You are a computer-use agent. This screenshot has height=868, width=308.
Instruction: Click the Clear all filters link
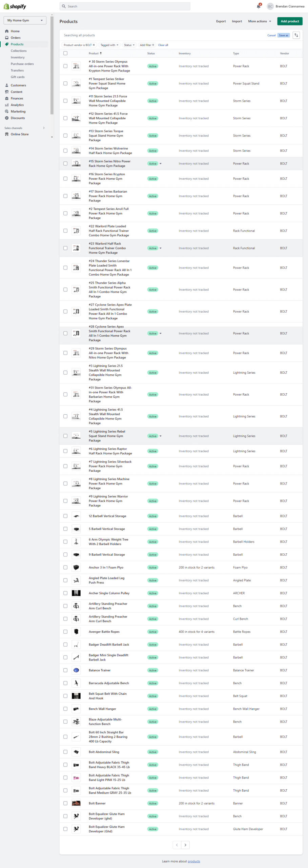(163, 45)
